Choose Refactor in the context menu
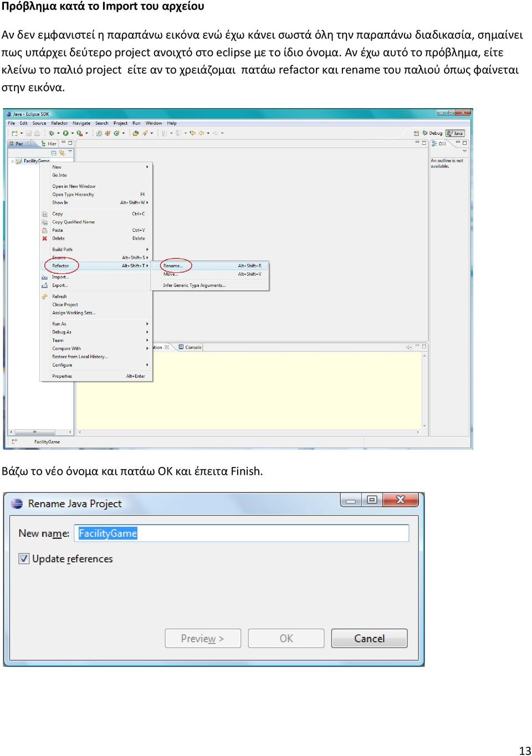This screenshot has width=532, height=756. click(x=96, y=266)
